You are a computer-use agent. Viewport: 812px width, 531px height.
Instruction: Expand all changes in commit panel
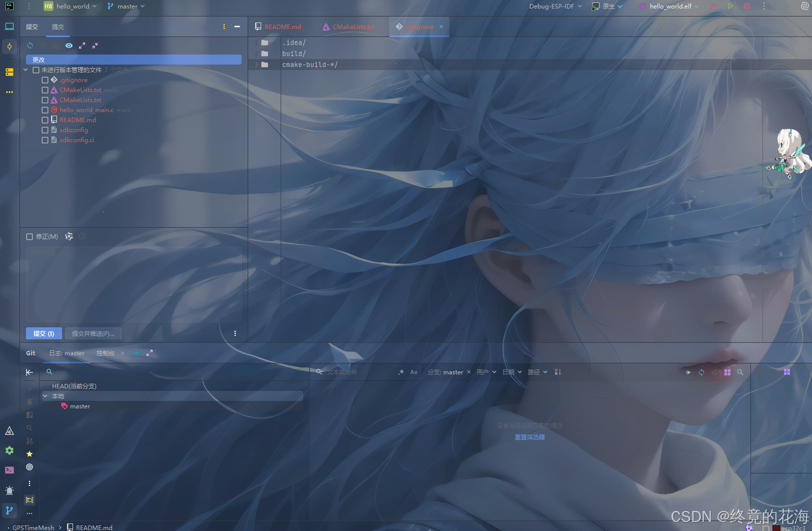coord(82,46)
